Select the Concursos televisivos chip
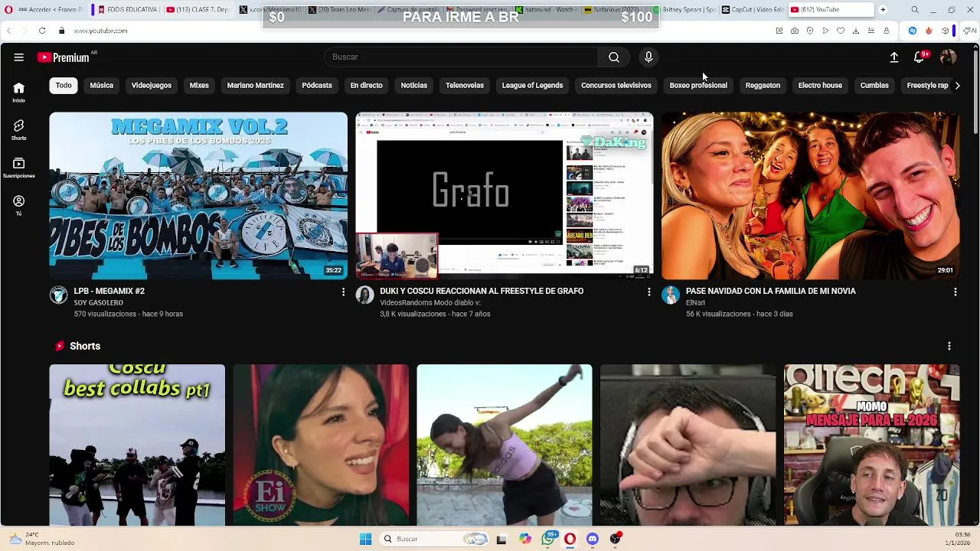This screenshot has height=551, width=980. click(x=616, y=86)
